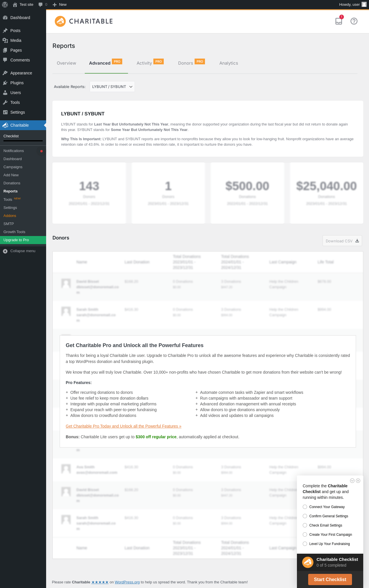
Task: Switch to the Analytics tab
Action: 229,63
